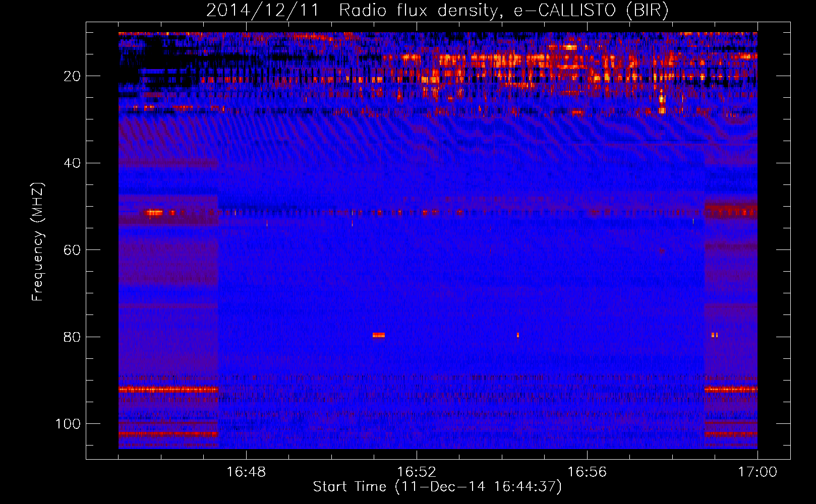Screen dimensions: 816x504
Task: Click the "20" frequency tick label
Action: (x=73, y=76)
